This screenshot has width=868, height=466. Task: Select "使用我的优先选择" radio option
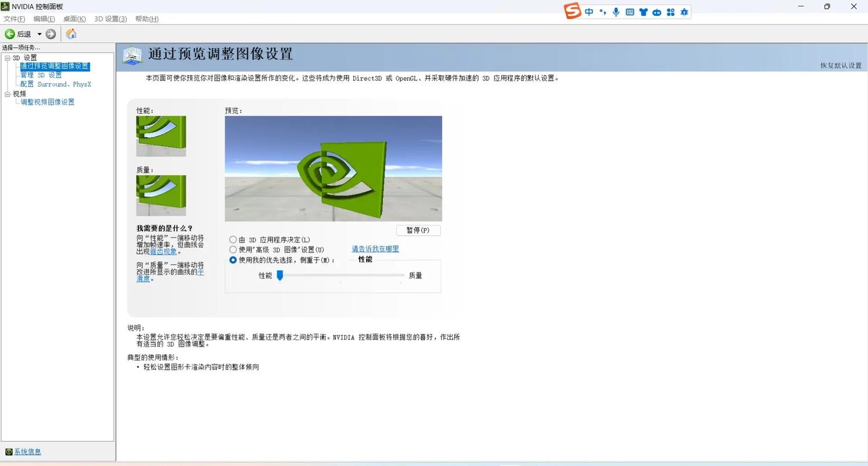(x=233, y=260)
